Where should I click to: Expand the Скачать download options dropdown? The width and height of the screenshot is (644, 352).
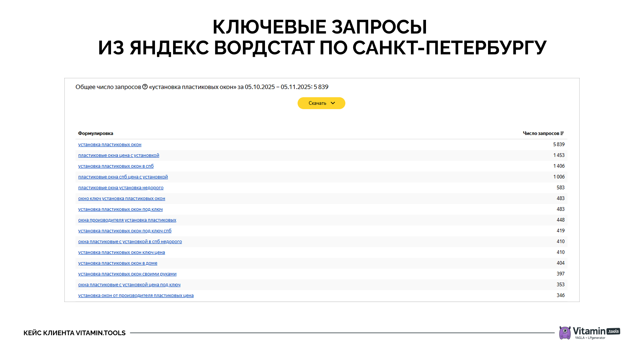(333, 103)
